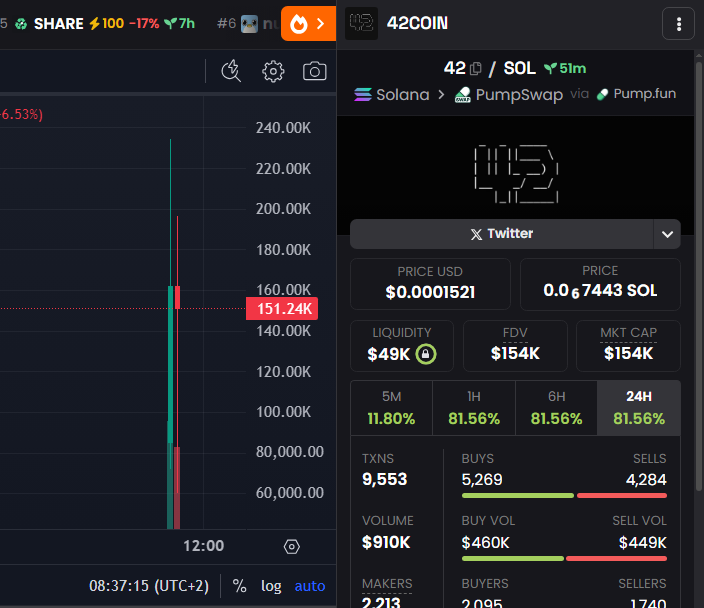Click the 240.00K price axis label
The image size is (704, 608).
coord(283,128)
